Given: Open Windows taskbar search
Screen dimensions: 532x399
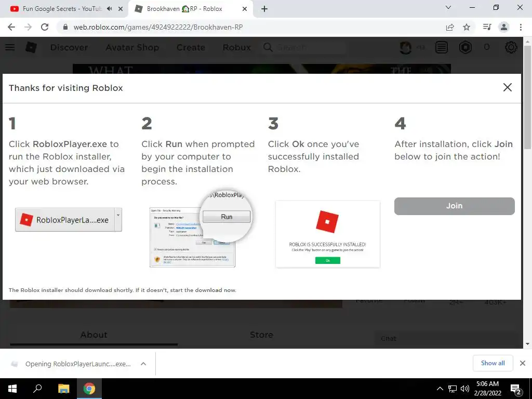Looking at the screenshot, I should (37, 389).
